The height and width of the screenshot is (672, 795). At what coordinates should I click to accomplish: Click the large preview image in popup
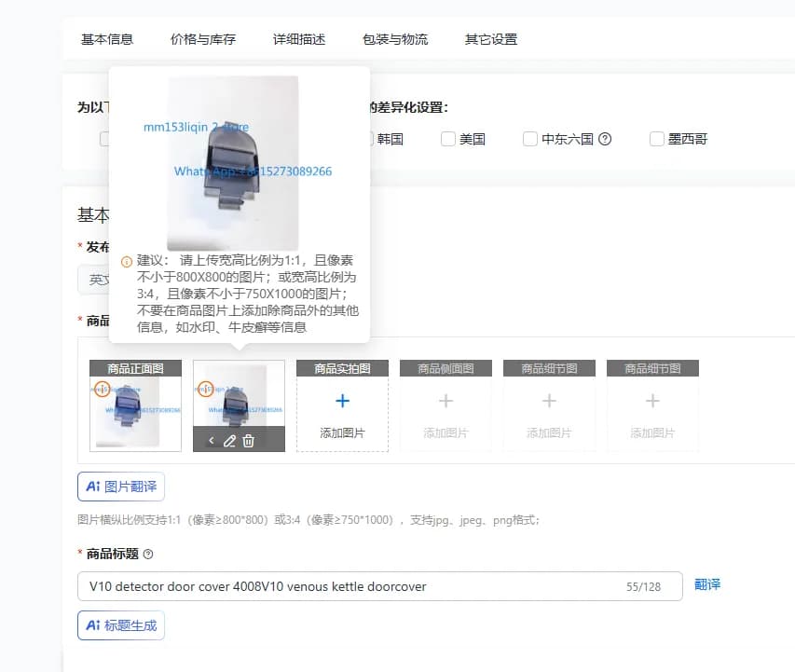233,163
